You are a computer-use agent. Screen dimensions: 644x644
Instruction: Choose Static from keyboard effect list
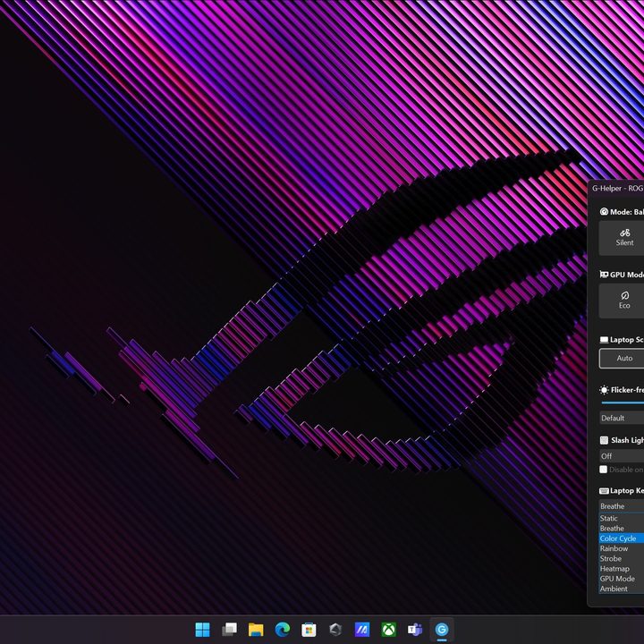[622, 518]
